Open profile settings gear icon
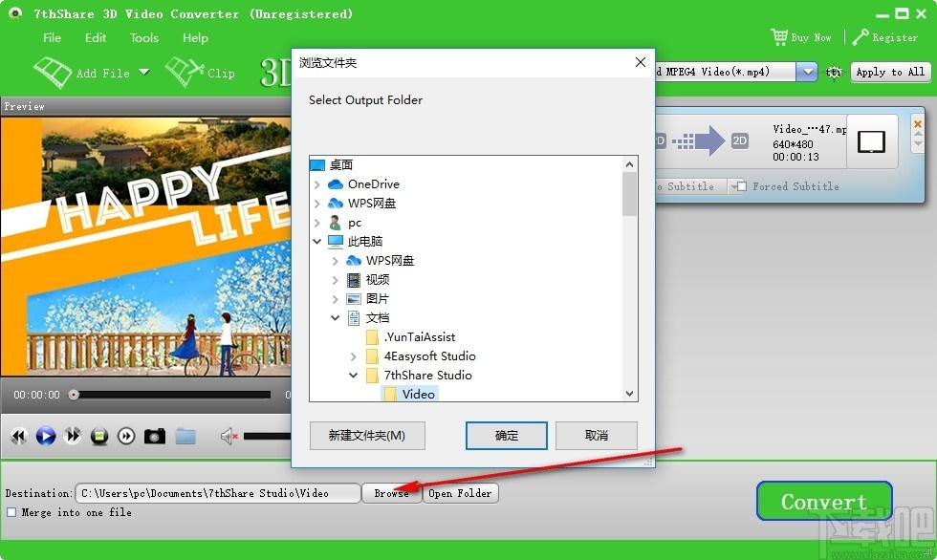Screen dimensions: 937x560 click(834, 73)
